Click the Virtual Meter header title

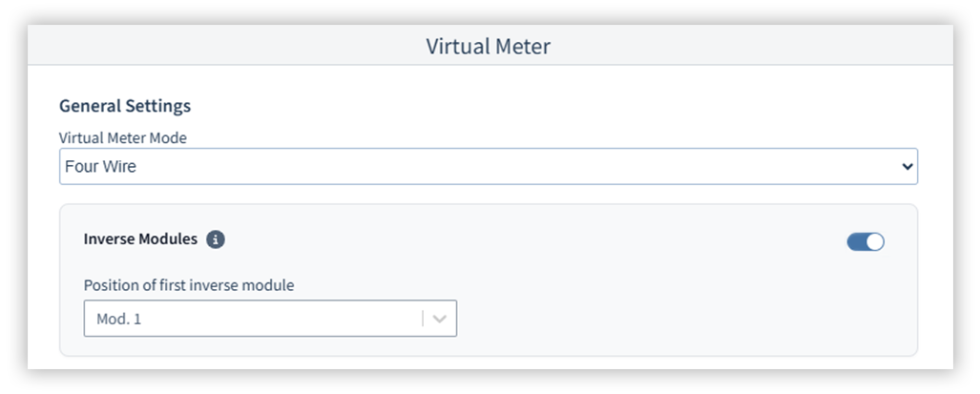(x=489, y=46)
